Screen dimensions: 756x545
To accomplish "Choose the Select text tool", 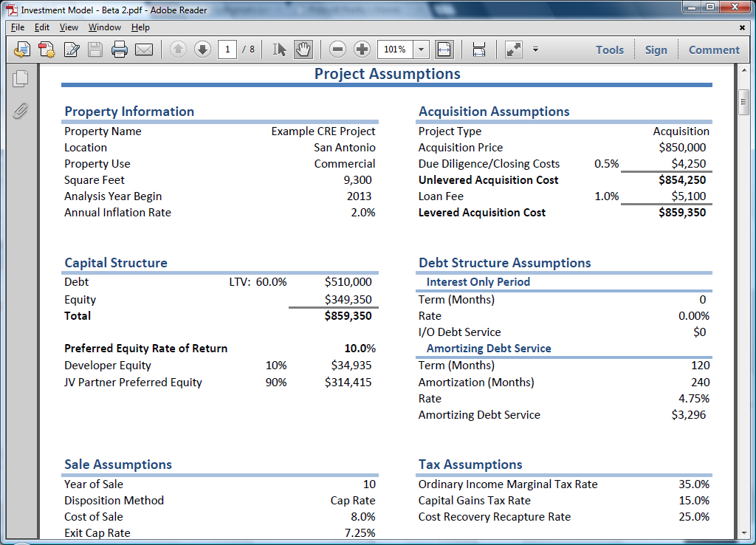I will click(x=279, y=49).
